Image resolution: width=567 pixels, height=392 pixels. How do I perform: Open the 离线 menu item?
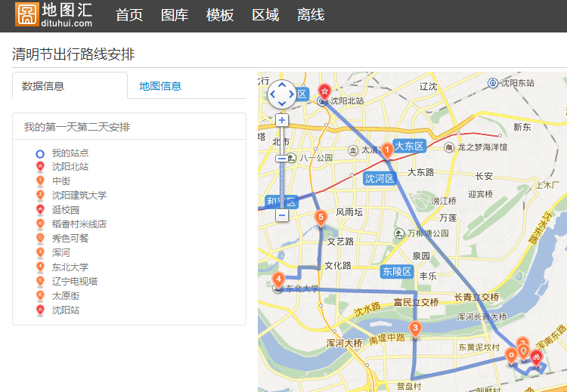click(311, 15)
